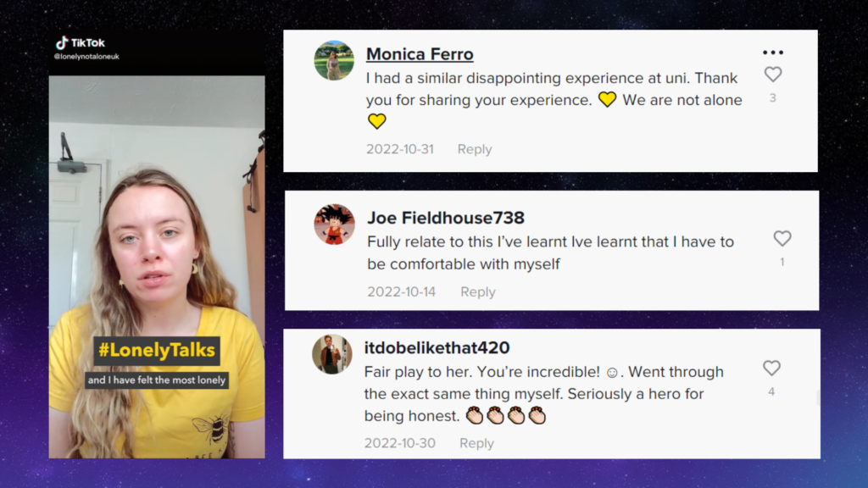Click the like count 3 on Monica's comment

[773, 98]
